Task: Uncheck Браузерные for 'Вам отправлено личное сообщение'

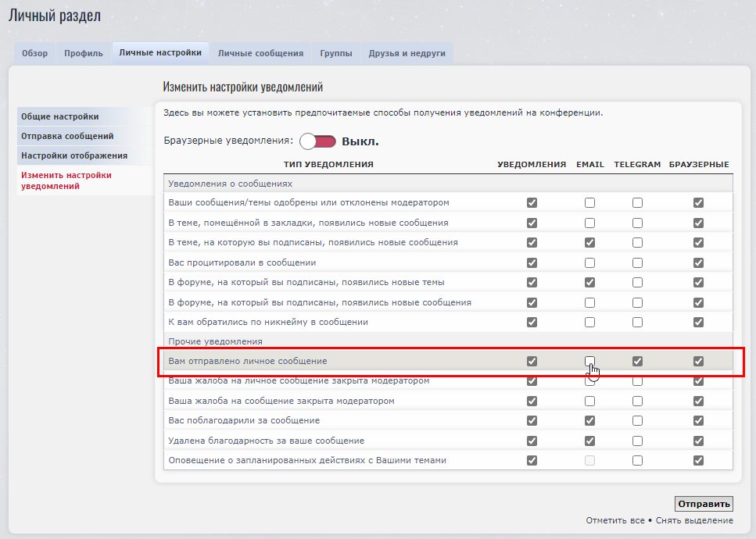Action: click(698, 361)
